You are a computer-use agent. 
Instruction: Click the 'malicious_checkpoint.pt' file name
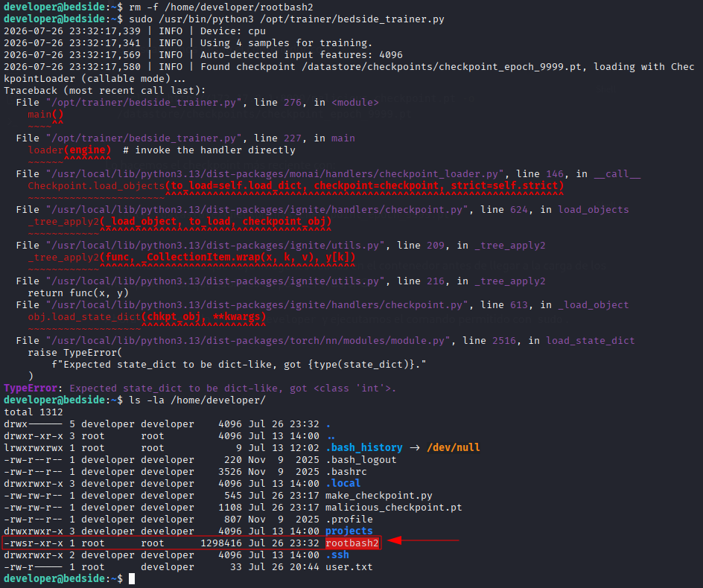coord(394,508)
